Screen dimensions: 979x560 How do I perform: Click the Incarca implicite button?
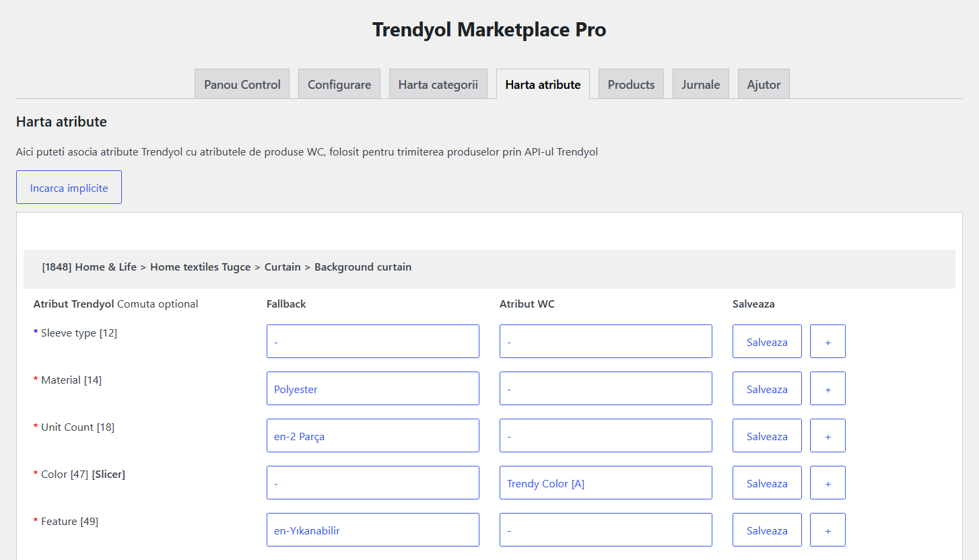click(69, 187)
